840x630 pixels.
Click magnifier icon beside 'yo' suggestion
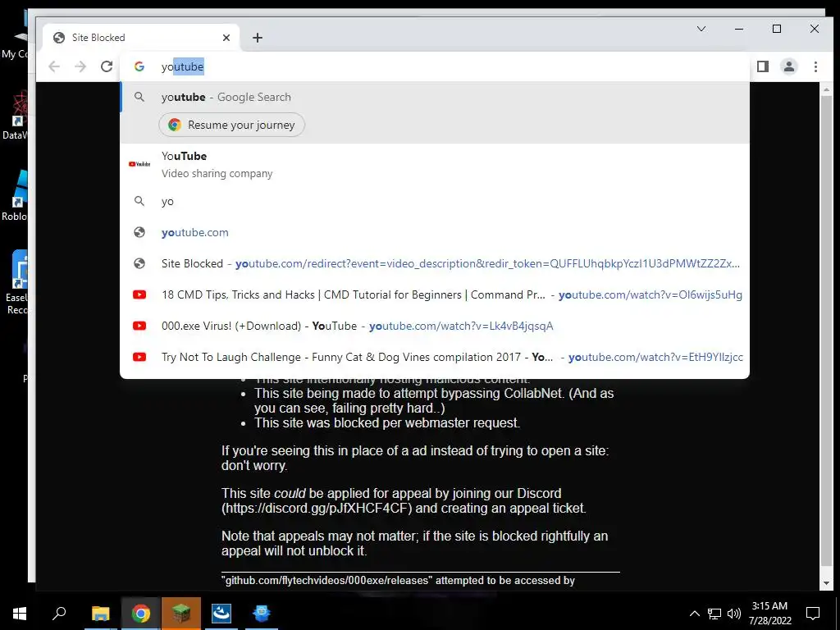139,202
